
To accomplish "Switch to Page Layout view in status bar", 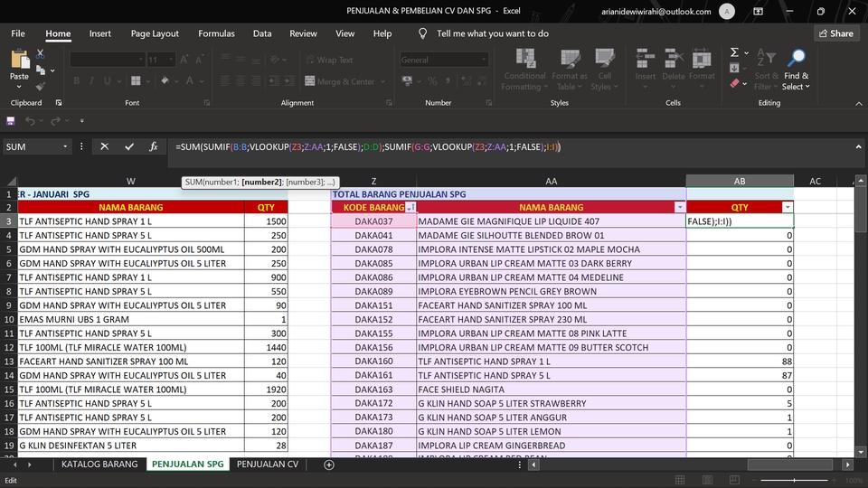I will 707,480.
